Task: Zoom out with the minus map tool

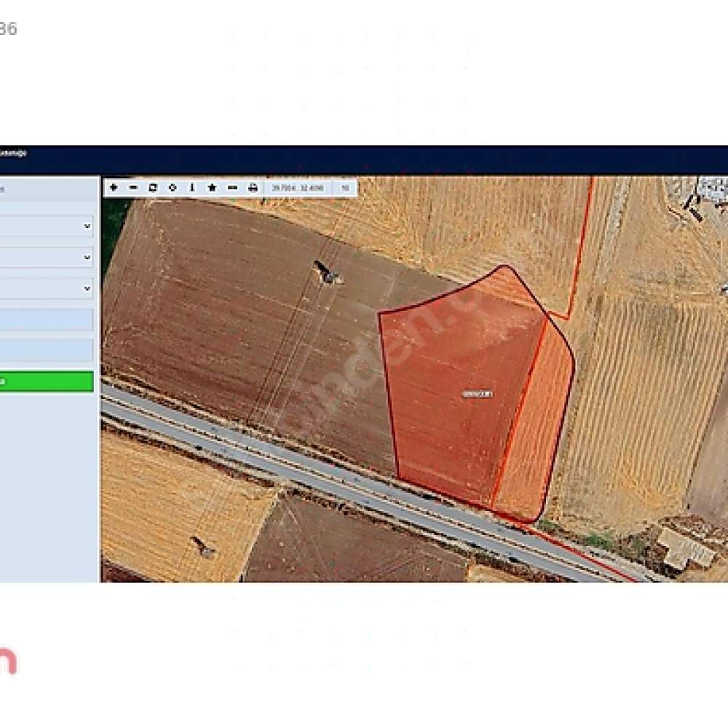Action: pos(133,188)
